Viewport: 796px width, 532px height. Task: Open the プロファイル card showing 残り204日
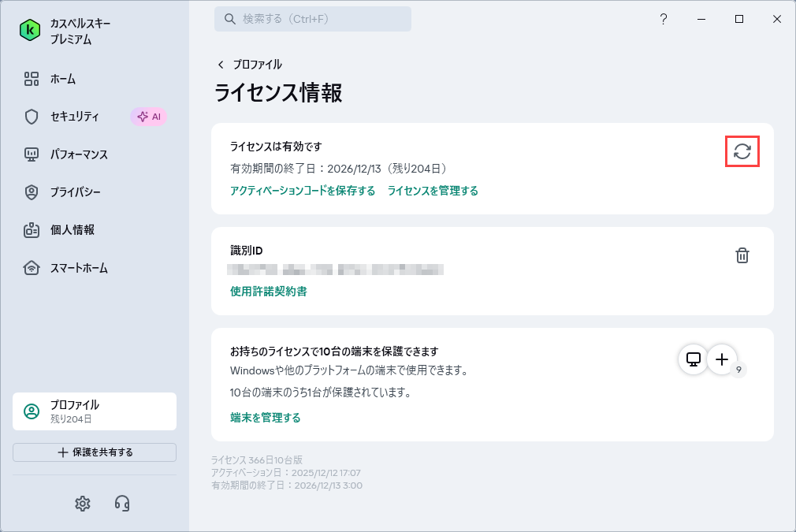click(x=95, y=411)
